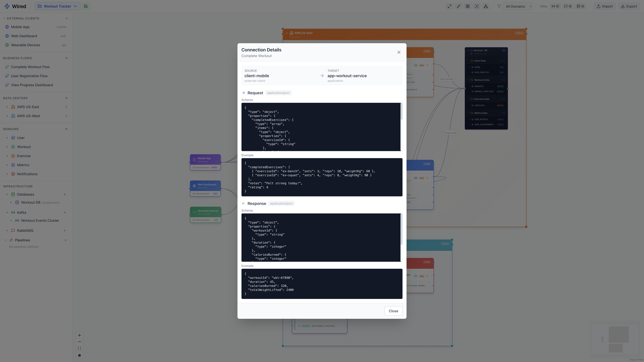The image size is (644, 362).
Task: Add a new domain with plus icon
Action: [66, 129]
